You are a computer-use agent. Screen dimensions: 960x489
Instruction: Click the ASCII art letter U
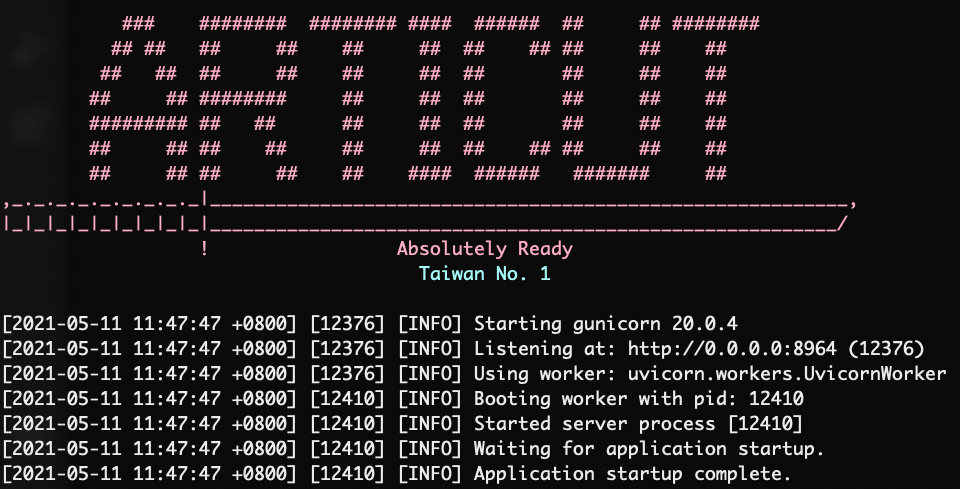[x=611, y=98]
